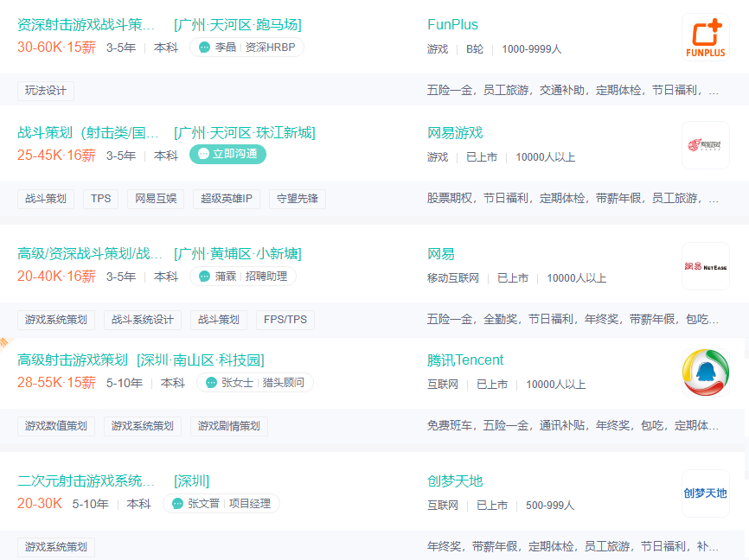Image resolution: width=749 pixels, height=560 pixels.
Task: Select the 网易互娱 tag
Action: click(156, 199)
